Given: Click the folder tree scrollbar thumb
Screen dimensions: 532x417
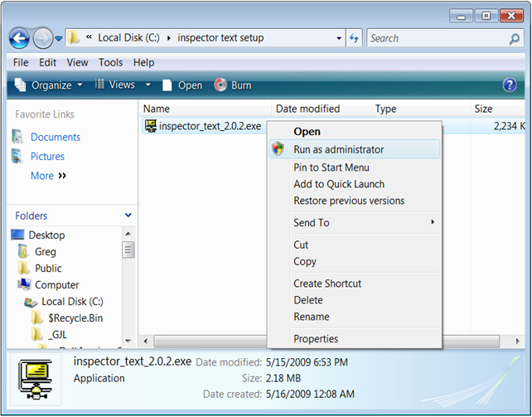Looking at the screenshot, I should coord(128,250).
